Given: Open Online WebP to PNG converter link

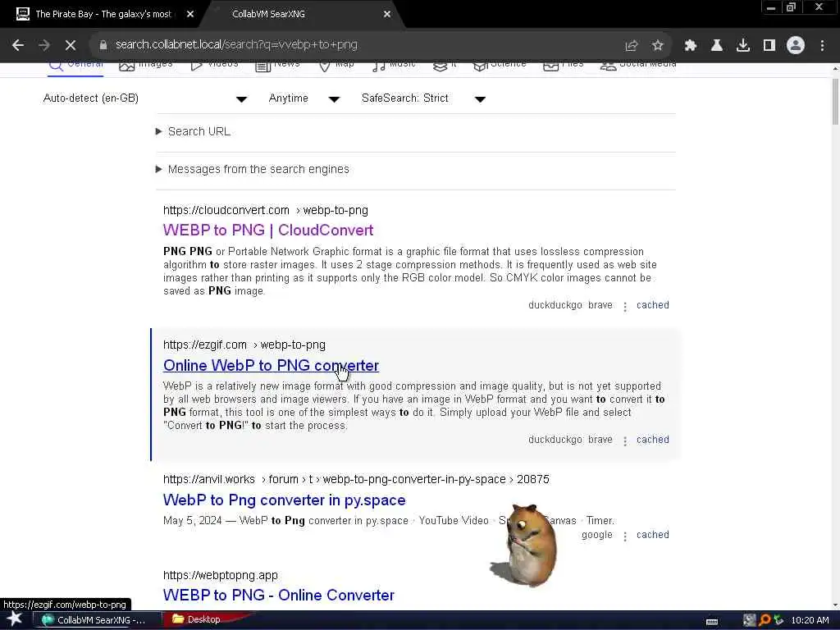Looking at the screenshot, I should click(x=271, y=365).
